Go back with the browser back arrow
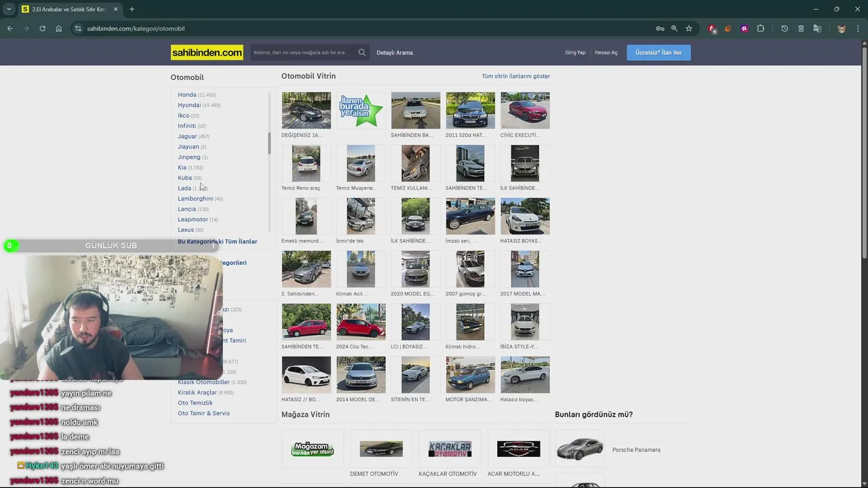The width and height of the screenshot is (868, 488). tap(9, 28)
